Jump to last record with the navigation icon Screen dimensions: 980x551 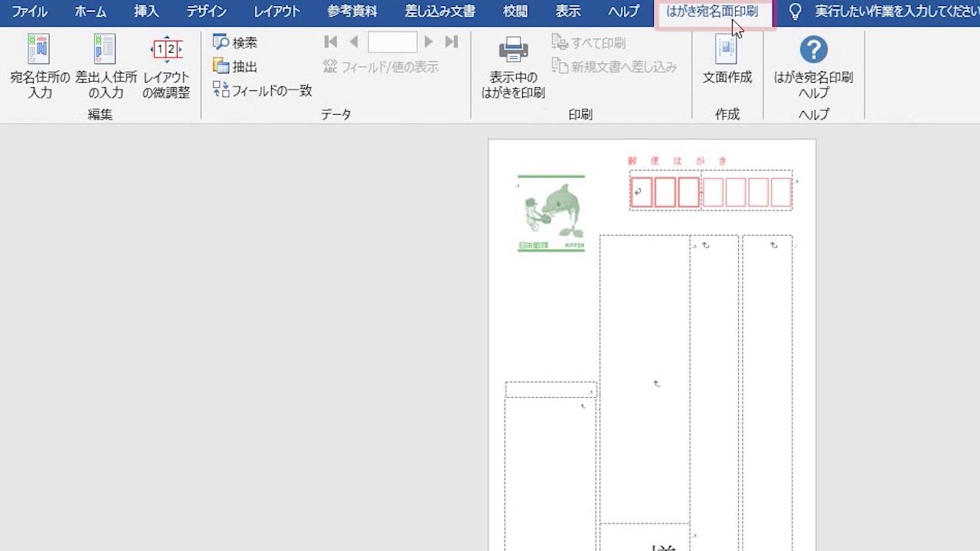[452, 42]
